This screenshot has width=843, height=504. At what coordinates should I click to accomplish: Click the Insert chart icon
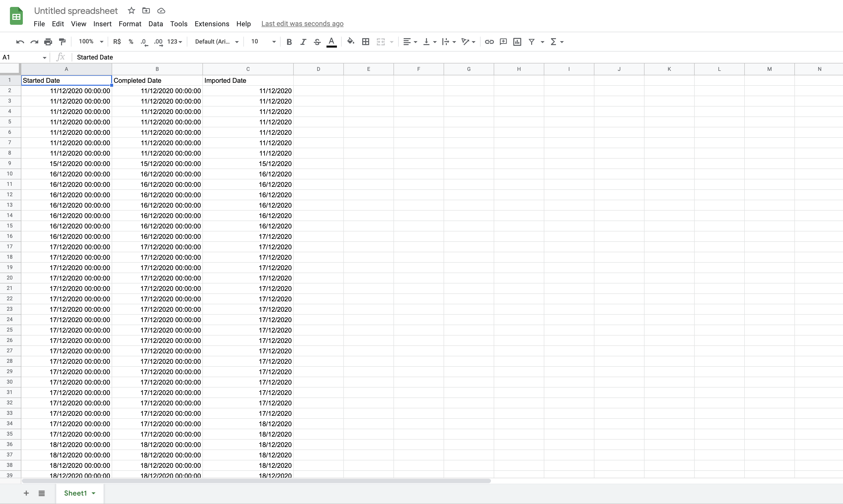click(517, 42)
